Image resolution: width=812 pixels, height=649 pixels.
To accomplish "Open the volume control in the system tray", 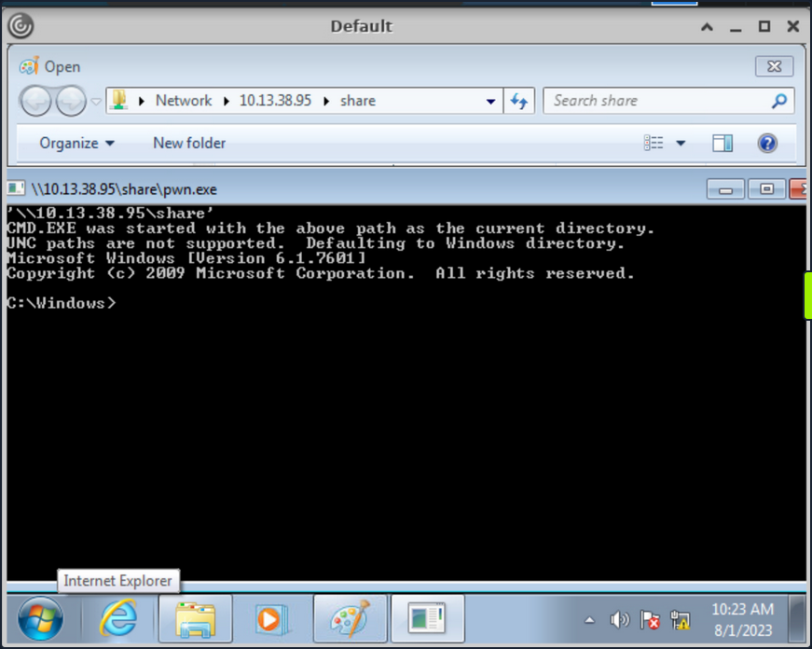I will (621, 618).
